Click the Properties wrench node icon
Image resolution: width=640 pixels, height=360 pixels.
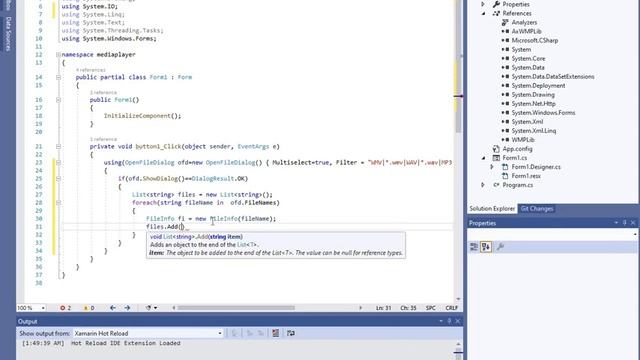pyautogui.click(x=496, y=4)
